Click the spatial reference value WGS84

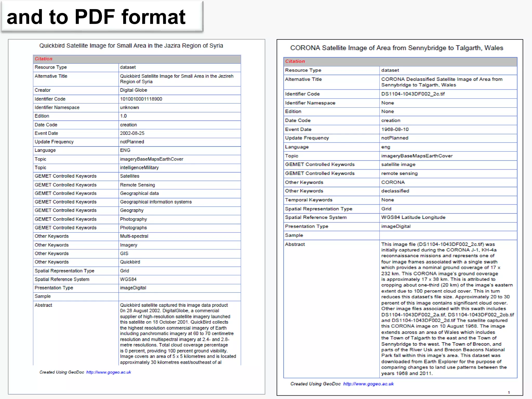click(128, 280)
